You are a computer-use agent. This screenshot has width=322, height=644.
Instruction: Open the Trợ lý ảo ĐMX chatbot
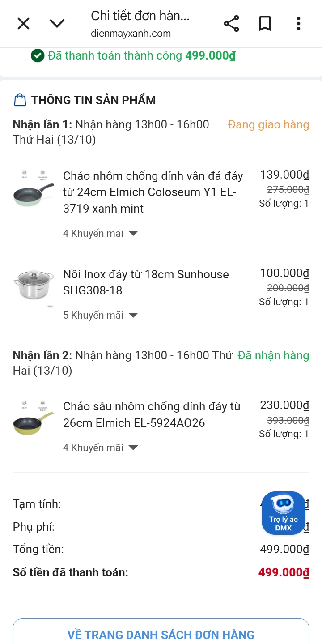[x=283, y=513]
